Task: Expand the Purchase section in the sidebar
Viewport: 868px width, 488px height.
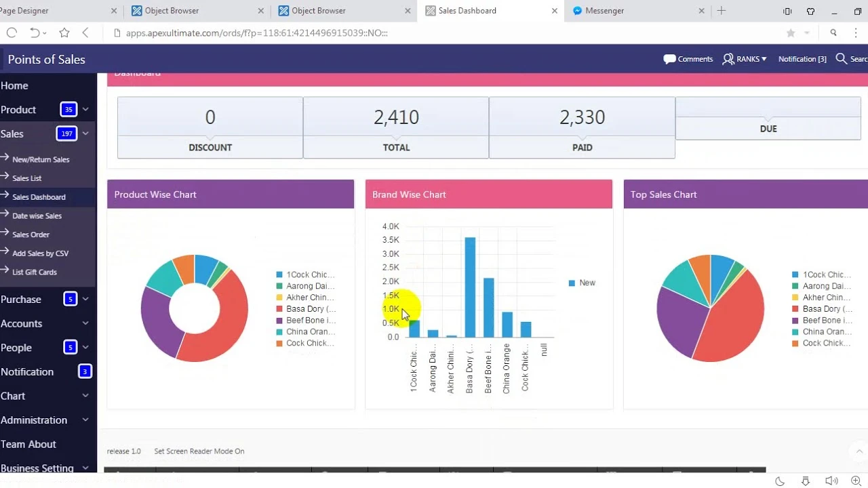Action: coord(85,299)
